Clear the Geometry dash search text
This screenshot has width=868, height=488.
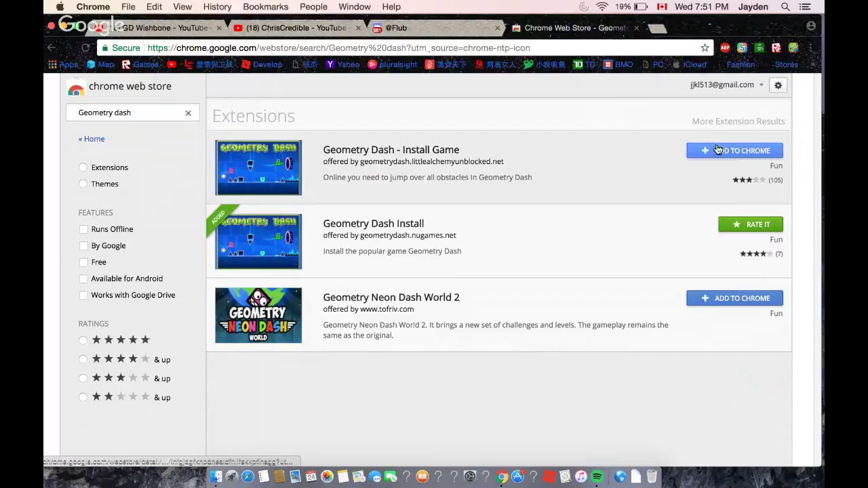click(x=188, y=113)
